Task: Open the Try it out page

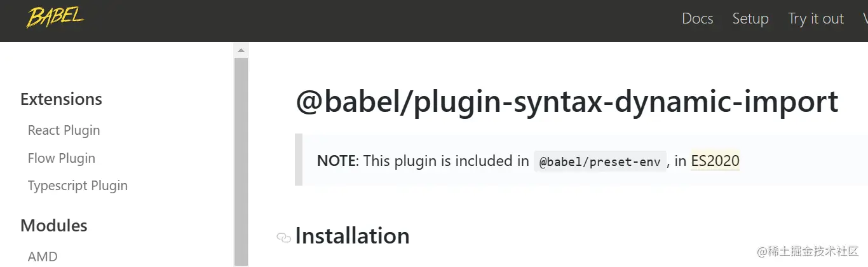Action: 816,18
